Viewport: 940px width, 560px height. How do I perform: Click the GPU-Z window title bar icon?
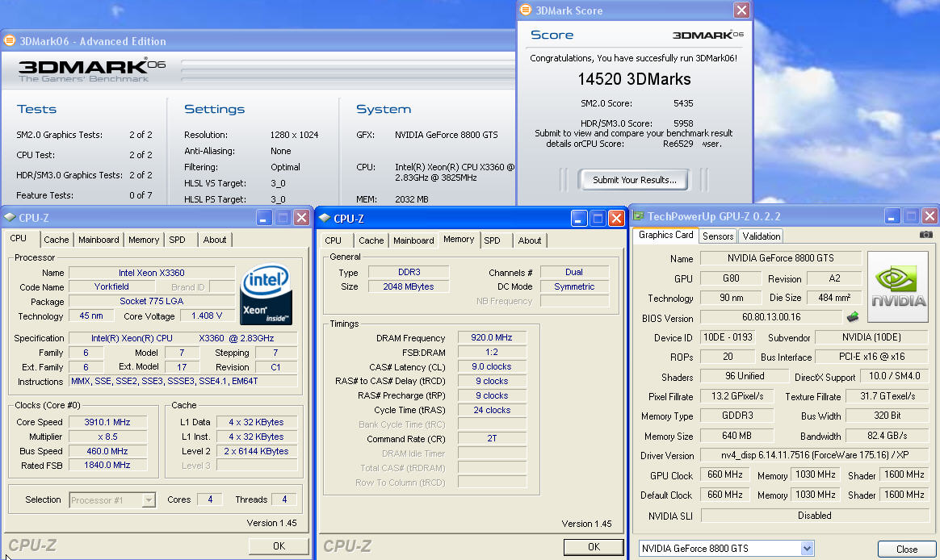coord(639,216)
